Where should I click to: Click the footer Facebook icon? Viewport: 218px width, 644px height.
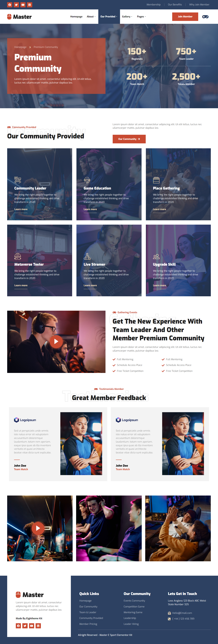(x=18, y=626)
